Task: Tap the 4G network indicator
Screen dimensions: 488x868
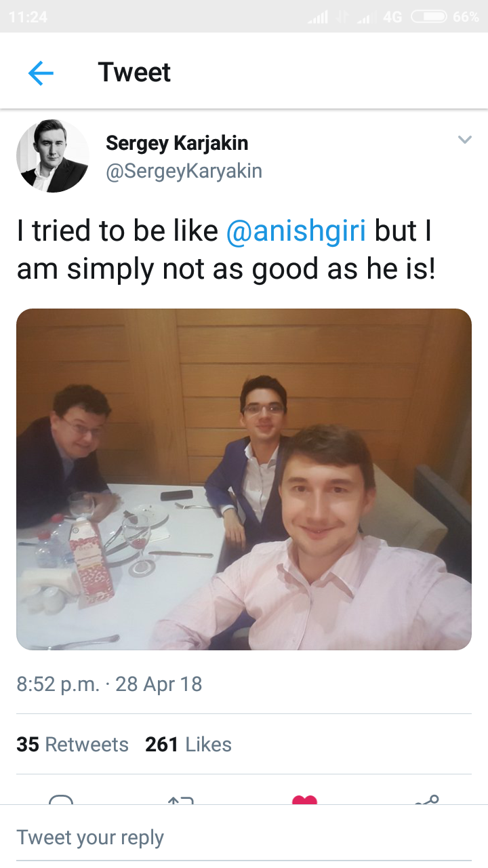Action: tap(392, 17)
